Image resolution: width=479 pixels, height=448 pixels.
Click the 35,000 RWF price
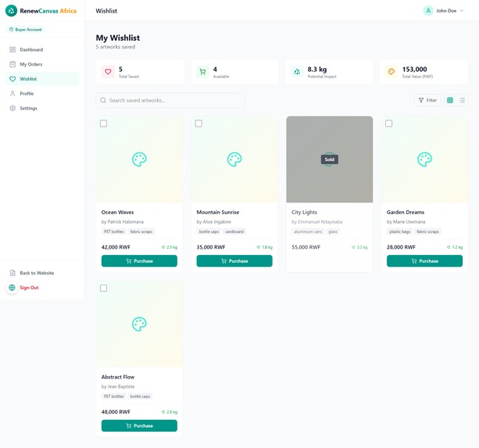211,247
